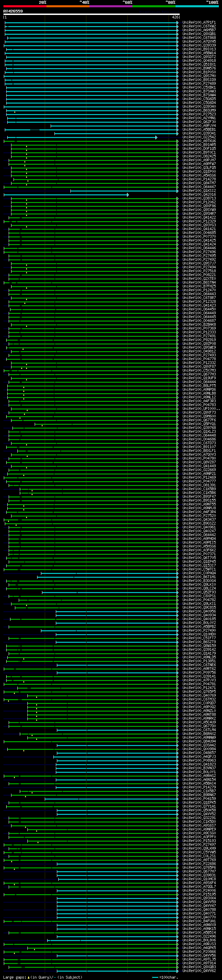Select label UniRef100_A9PHD4

pyautogui.click(x=199, y=539)
